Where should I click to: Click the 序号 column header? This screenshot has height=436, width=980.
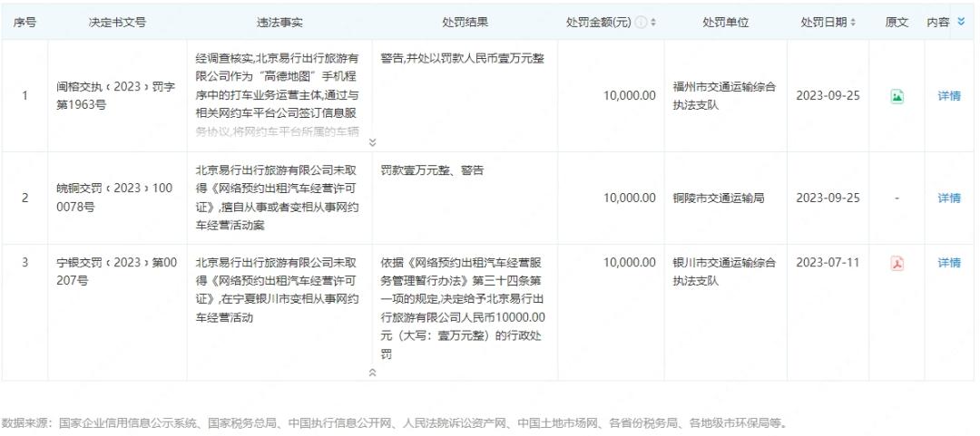(24, 23)
